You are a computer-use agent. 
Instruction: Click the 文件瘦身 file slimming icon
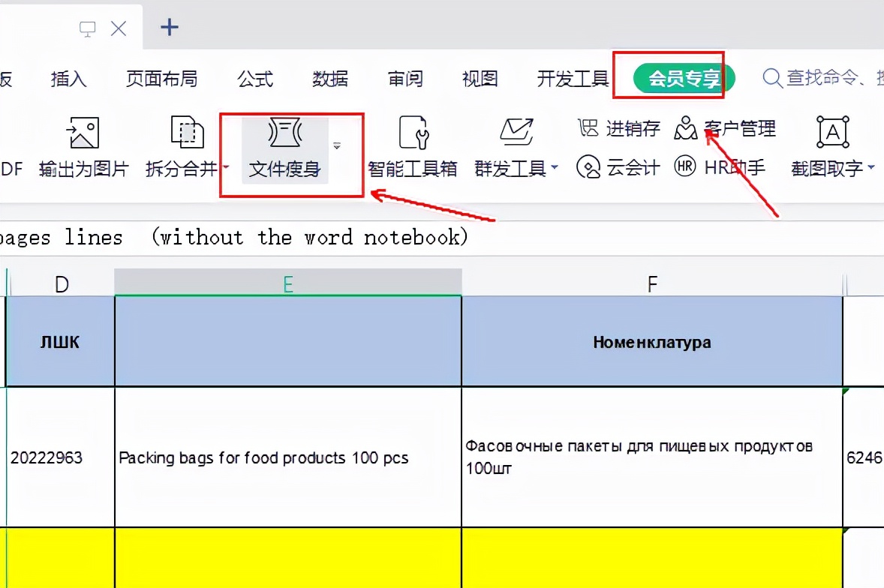(x=284, y=133)
